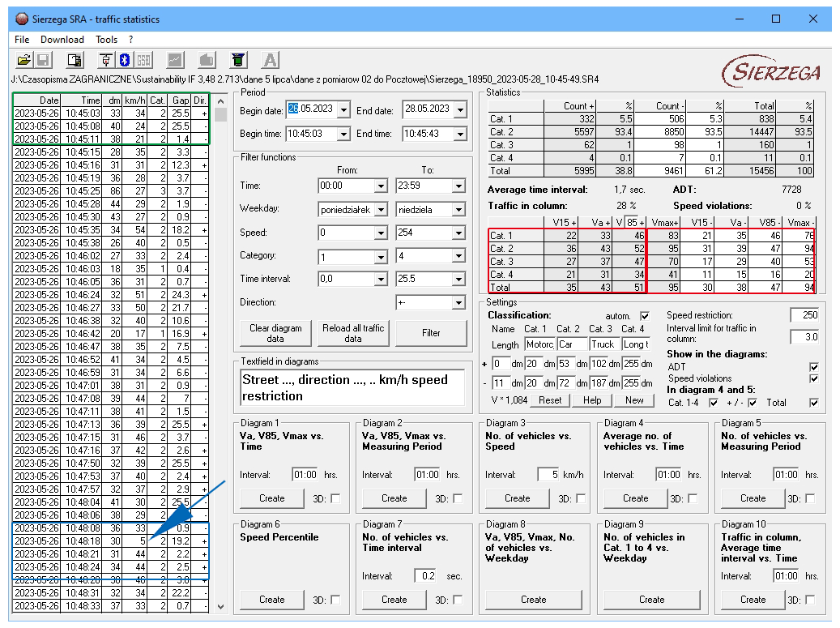Click the Bluetooth connection icon

coord(125,60)
